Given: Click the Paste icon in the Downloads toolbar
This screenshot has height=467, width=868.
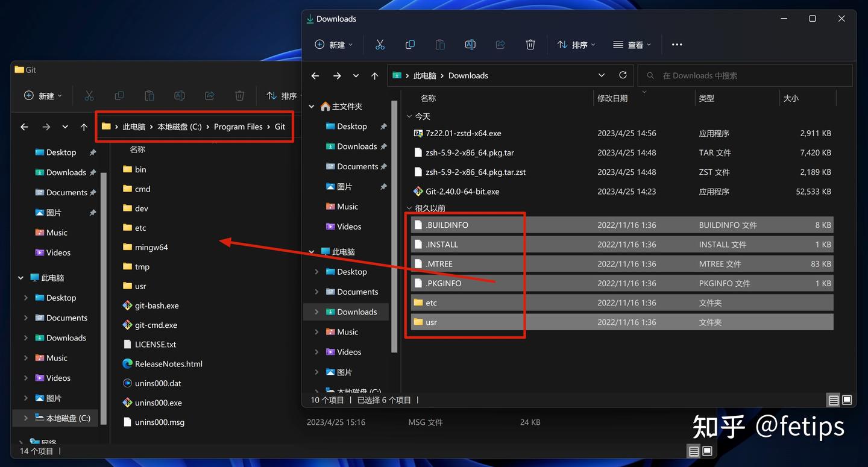Looking at the screenshot, I should 440,44.
